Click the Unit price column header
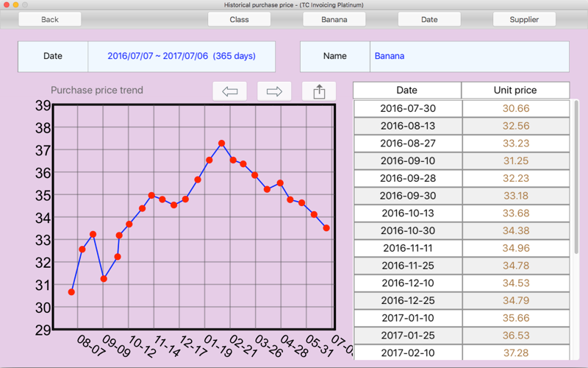This screenshot has width=588, height=368. click(x=515, y=90)
